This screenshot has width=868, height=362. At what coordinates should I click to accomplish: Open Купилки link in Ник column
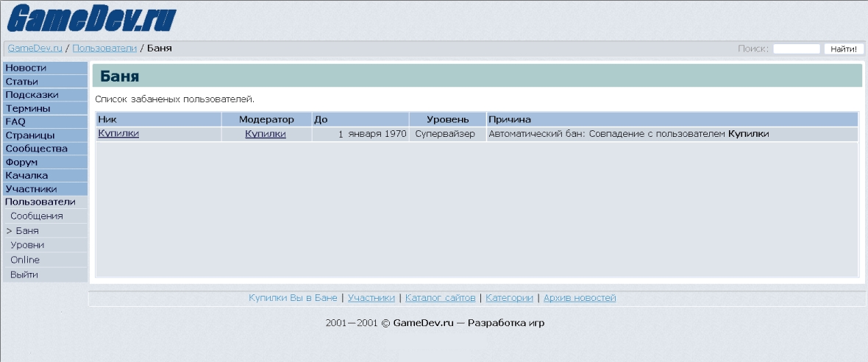click(118, 133)
